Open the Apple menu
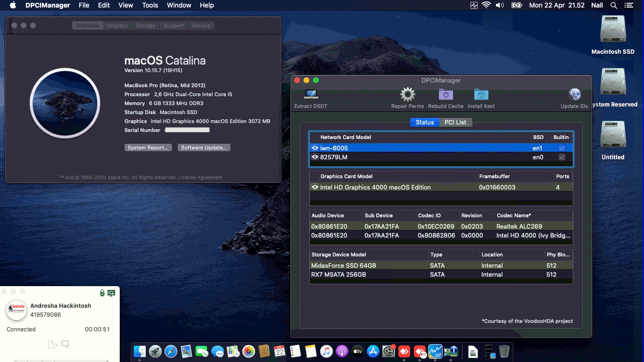 [12, 5]
